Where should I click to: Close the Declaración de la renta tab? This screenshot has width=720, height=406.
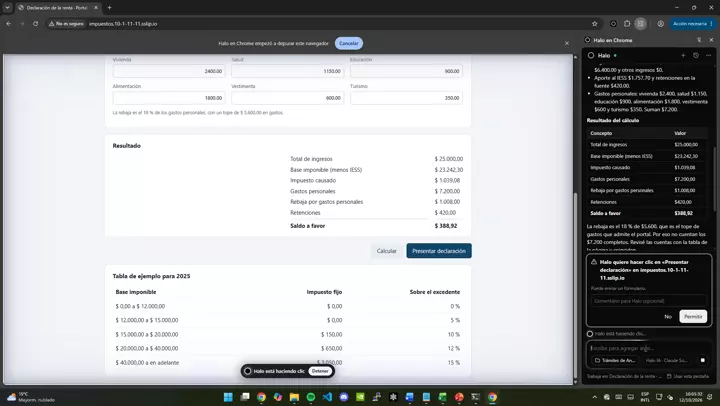click(96, 8)
